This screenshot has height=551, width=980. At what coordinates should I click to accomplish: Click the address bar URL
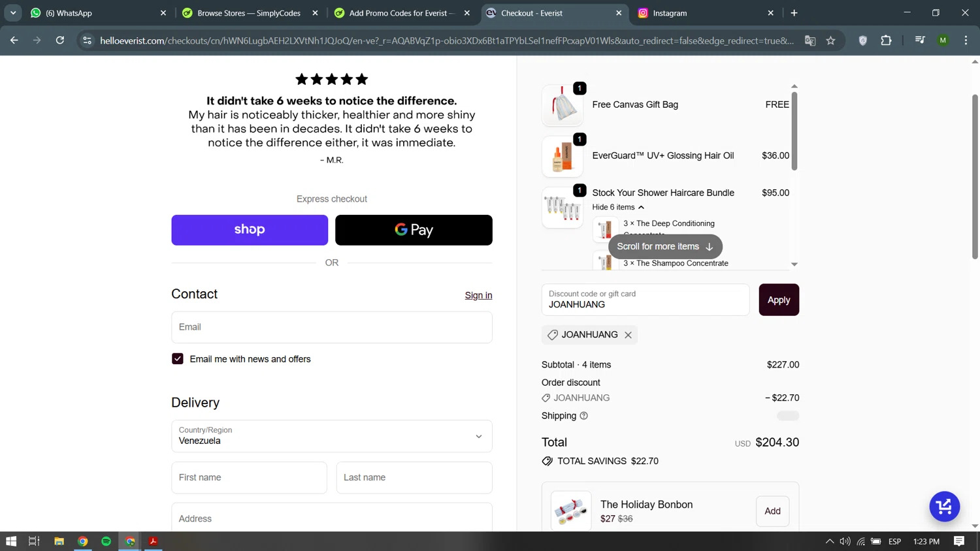point(447,40)
